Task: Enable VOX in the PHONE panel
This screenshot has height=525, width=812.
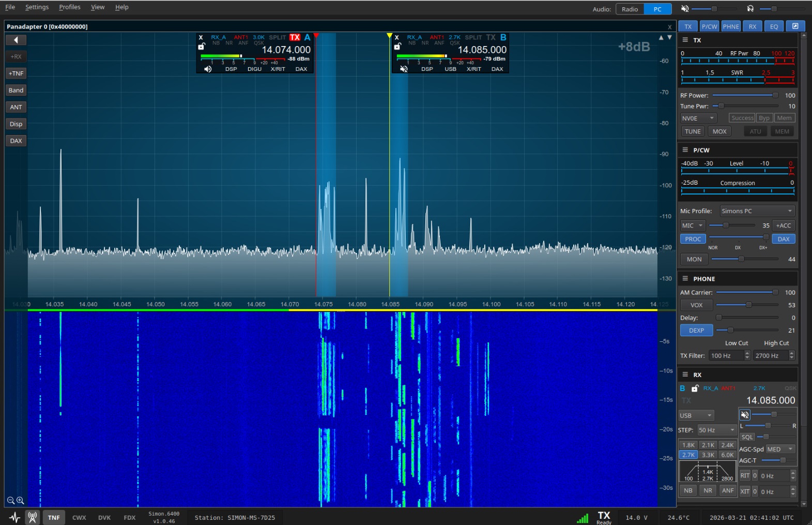Action: click(x=696, y=305)
